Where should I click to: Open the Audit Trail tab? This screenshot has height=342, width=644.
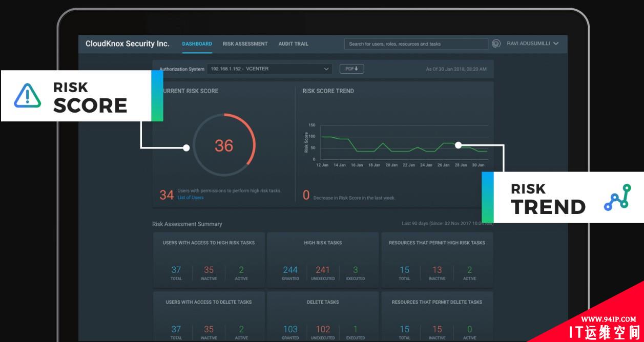[x=293, y=44]
